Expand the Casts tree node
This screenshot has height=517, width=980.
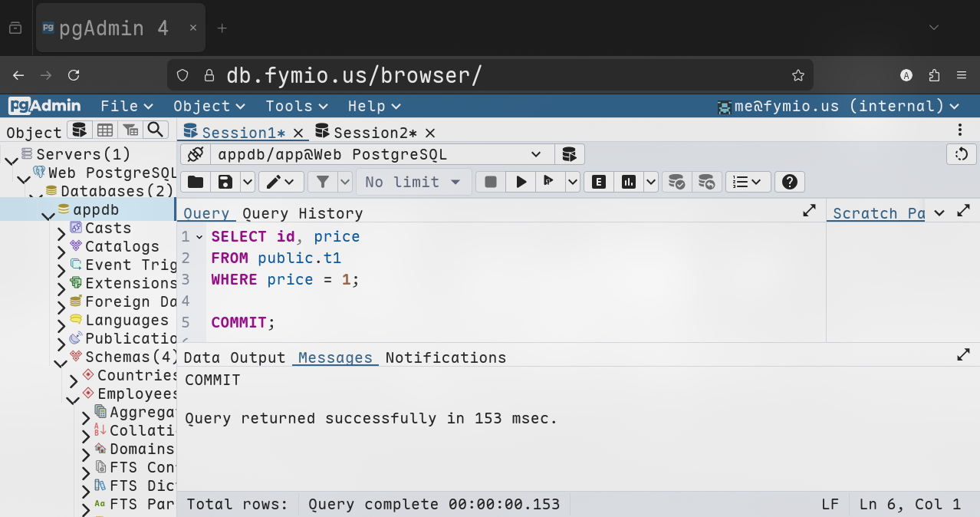[61, 230]
